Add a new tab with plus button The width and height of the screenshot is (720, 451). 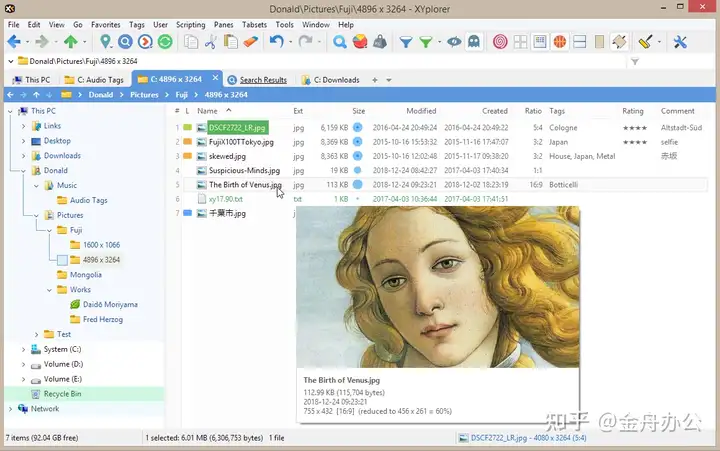point(375,80)
